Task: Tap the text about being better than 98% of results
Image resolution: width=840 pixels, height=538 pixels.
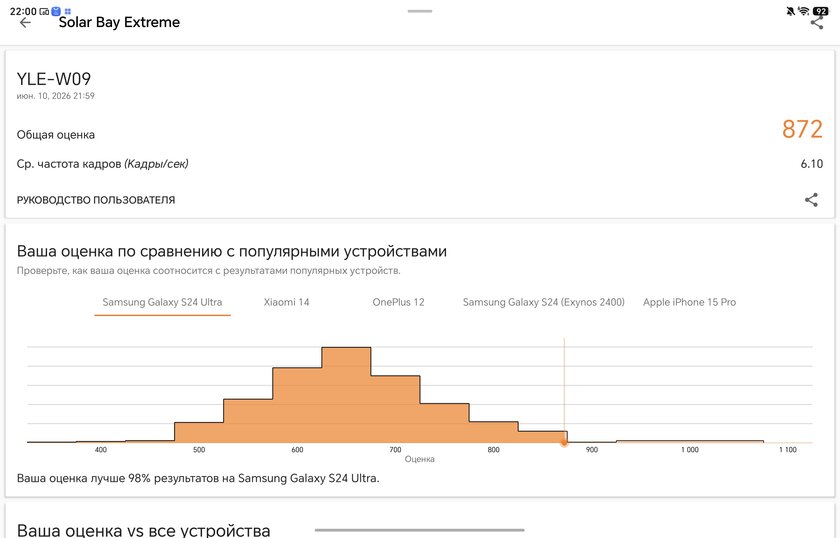Action: coord(198,478)
